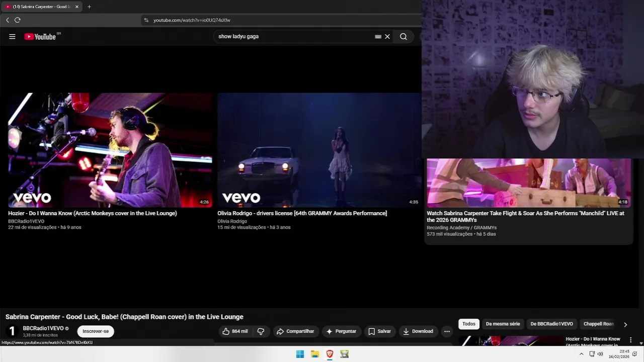Open File Explorer from the taskbar
The width and height of the screenshot is (644, 362).
coord(315,354)
